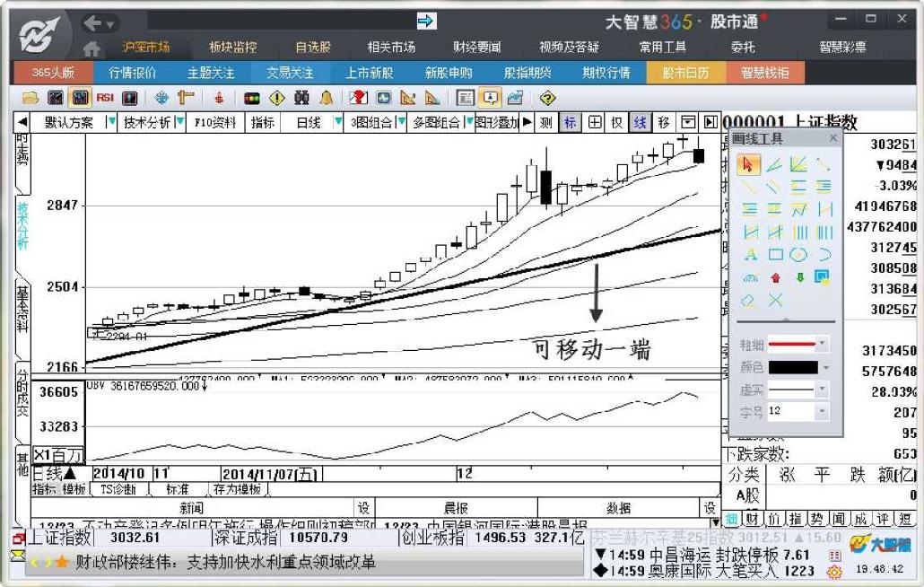Image resolution: width=924 pixels, height=587 pixels.
Task: Open the 默认方案 dropdown arrow
Action: pos(110,122)
